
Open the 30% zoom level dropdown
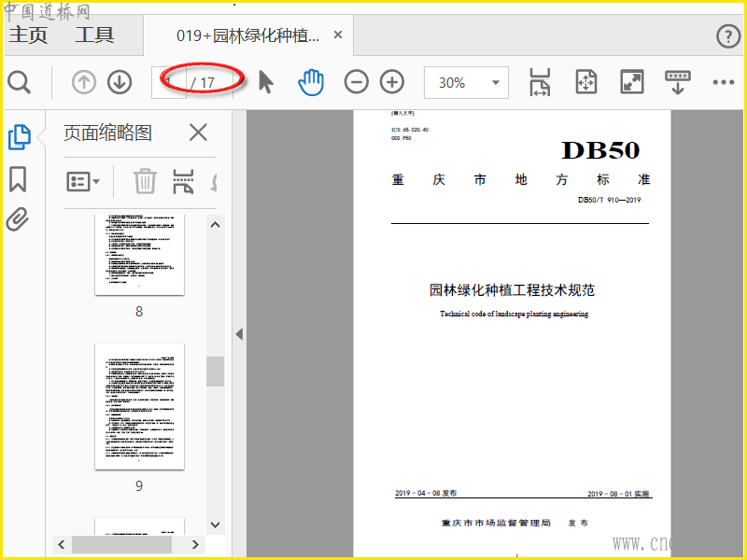coord(496,83)
